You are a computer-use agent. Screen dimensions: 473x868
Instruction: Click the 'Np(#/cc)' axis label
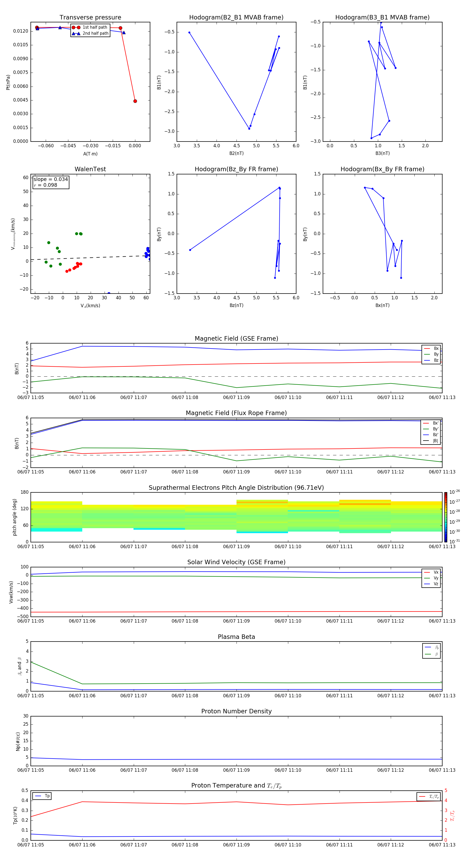point(18,742)
